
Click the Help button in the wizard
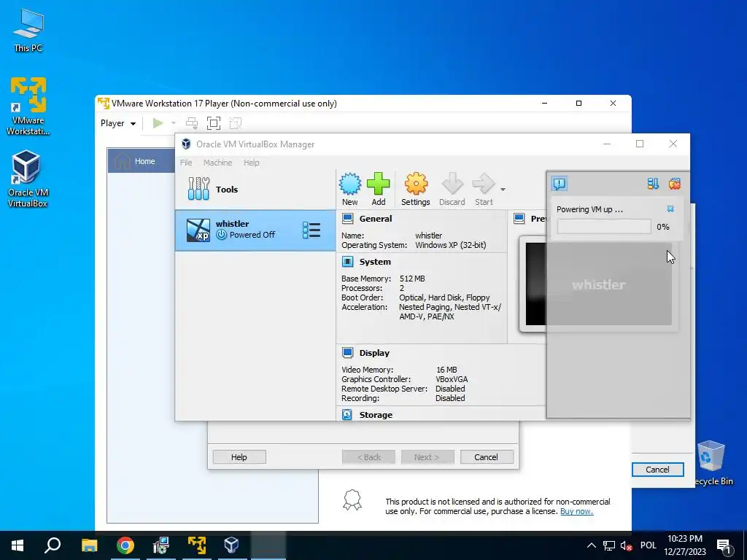pyautogui.click(x=239, y=457)
